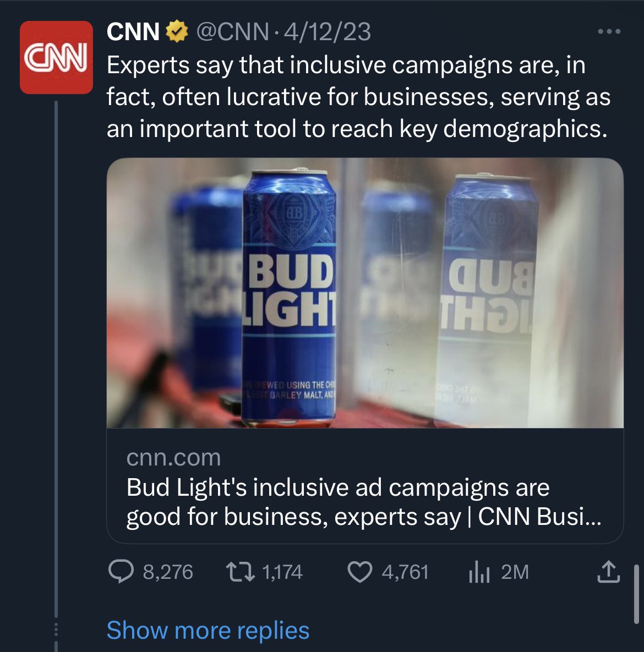Image resolution: width=644 pixels, height=652 pixels.
Task: Tap the share upload icon
Action: [608, 572]
